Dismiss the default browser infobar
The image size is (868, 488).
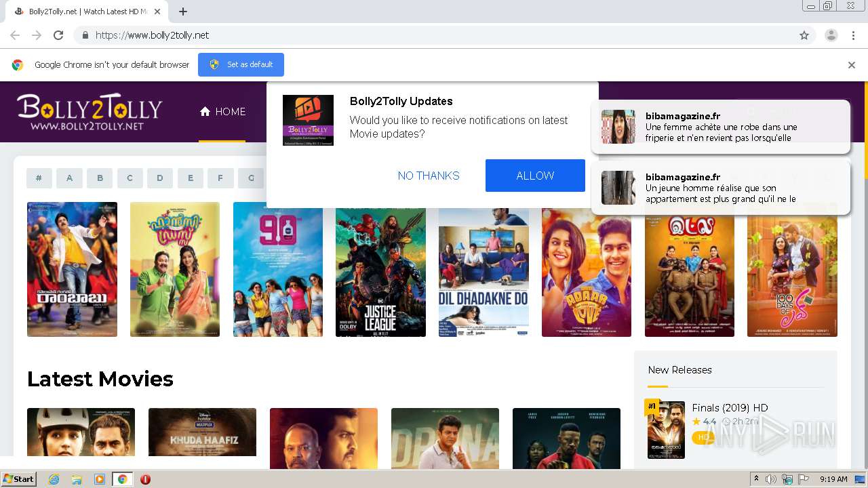pos(852,65)
